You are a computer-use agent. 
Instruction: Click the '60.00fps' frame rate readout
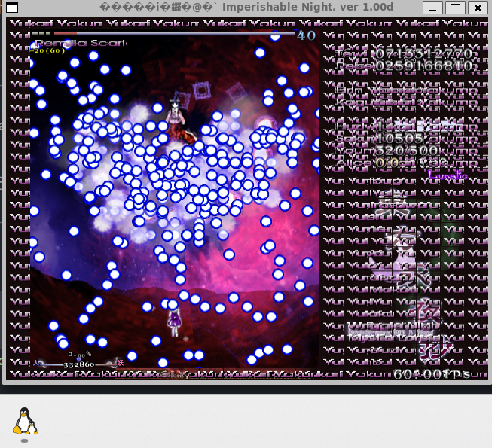pyautogui.click(x=432, y=374)
